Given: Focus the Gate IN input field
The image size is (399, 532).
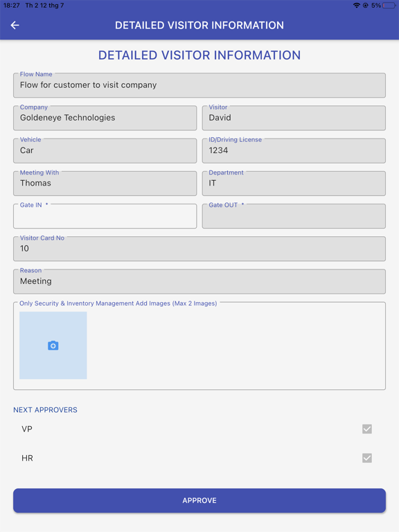Looking at the screenshot, I should point(105,216).
